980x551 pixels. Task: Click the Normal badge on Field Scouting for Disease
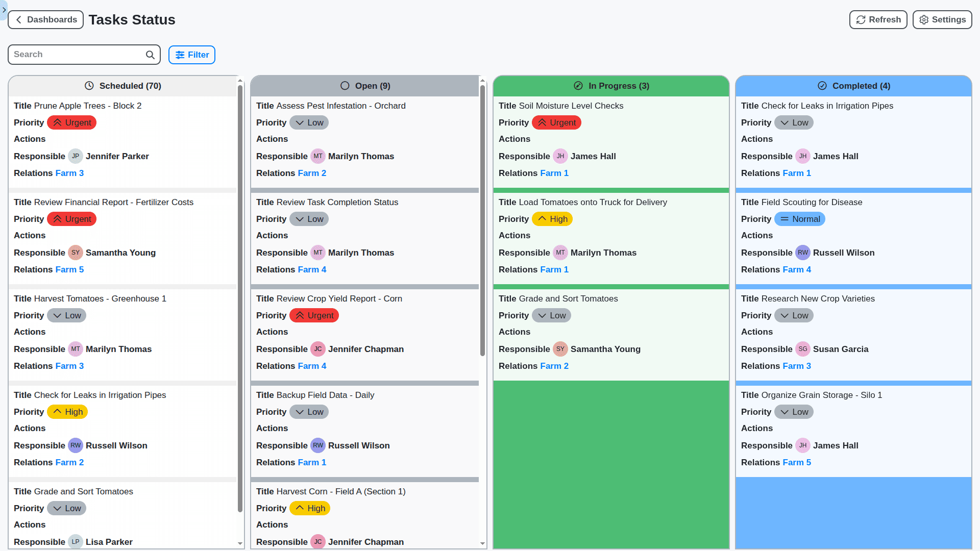click(800, 219)
